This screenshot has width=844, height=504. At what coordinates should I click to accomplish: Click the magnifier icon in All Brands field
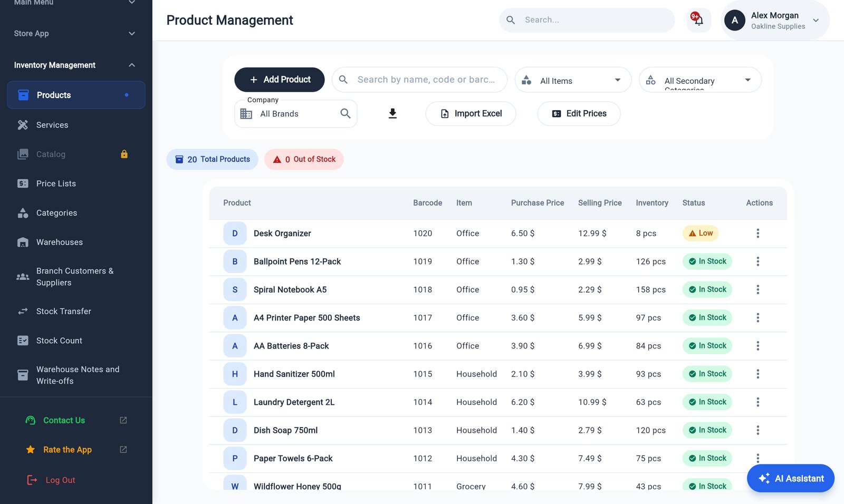(x=346, y=113)
